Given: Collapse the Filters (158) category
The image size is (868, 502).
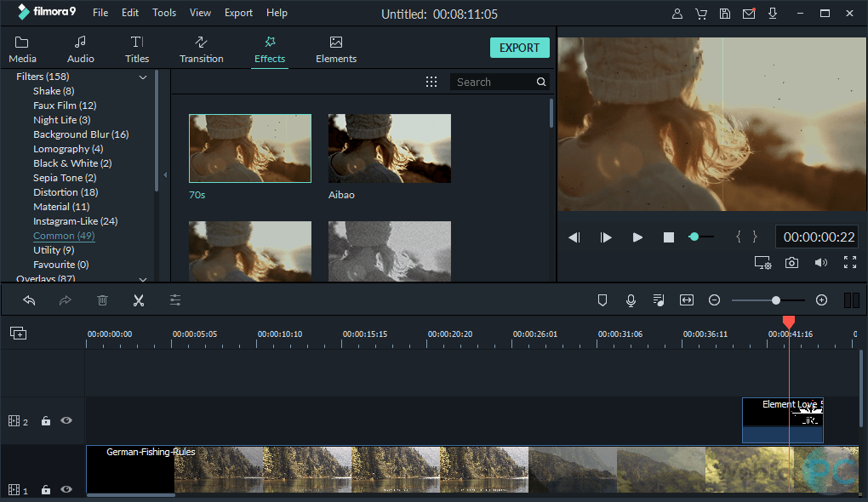Looking at the screenshot, I should point(143,77).
